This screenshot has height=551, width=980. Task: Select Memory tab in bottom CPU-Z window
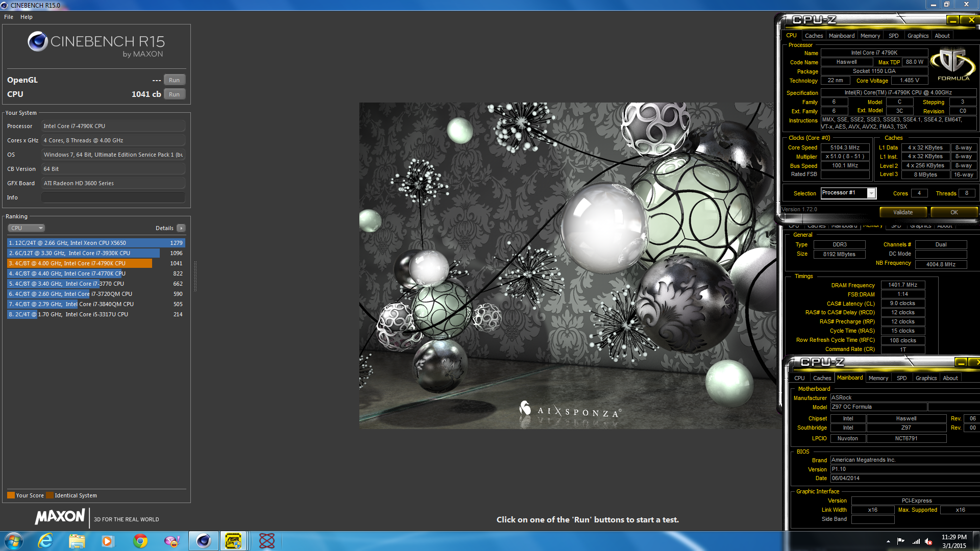pyautogui.click(x=878, y=378)
